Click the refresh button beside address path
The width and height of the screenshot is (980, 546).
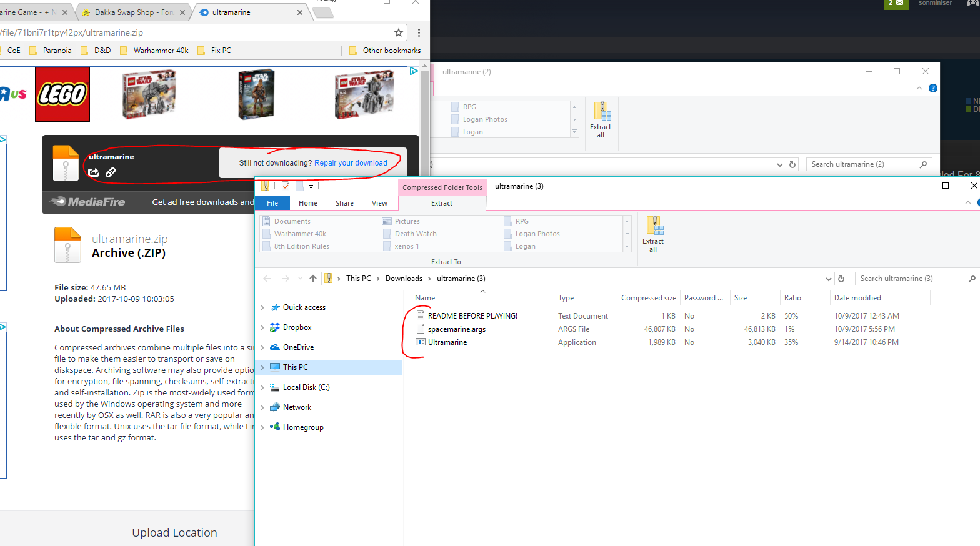click(841, 279)
